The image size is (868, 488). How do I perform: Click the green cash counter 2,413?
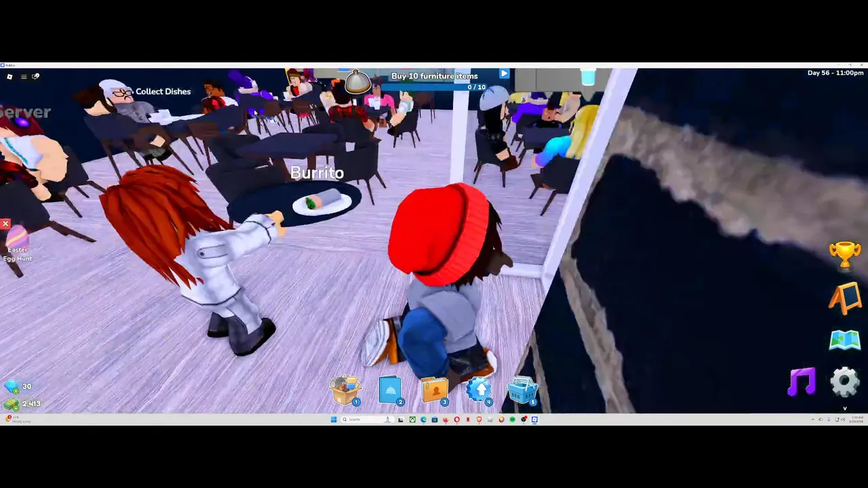coord(22,404)
